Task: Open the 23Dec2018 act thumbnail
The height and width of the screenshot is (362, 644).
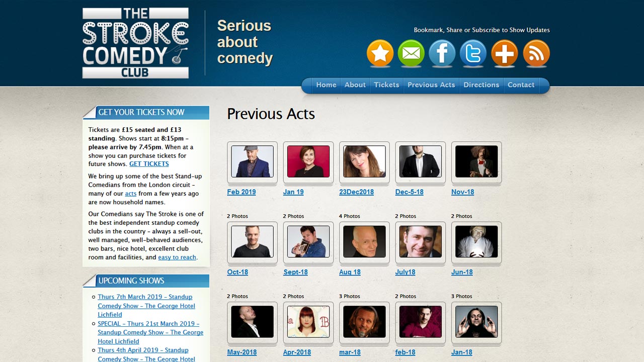Action: 364,161
